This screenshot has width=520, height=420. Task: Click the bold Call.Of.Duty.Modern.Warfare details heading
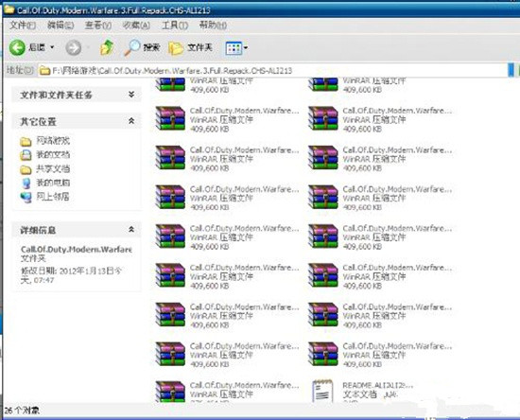pyautogui.click(x=77, y=249)
